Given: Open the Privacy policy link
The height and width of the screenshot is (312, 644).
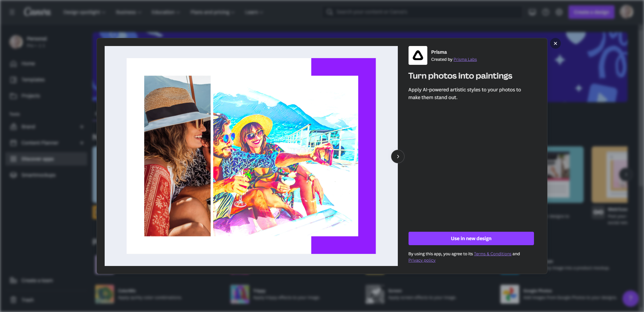Looking at the screenshot, I should click(x=422, y=260).
